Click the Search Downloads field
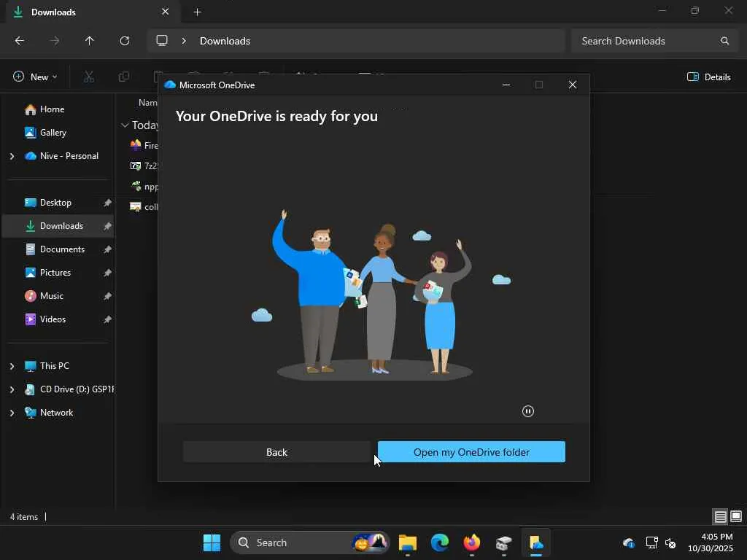The width and height of the screenshot is (747, 560). click(x=646, y=41)
